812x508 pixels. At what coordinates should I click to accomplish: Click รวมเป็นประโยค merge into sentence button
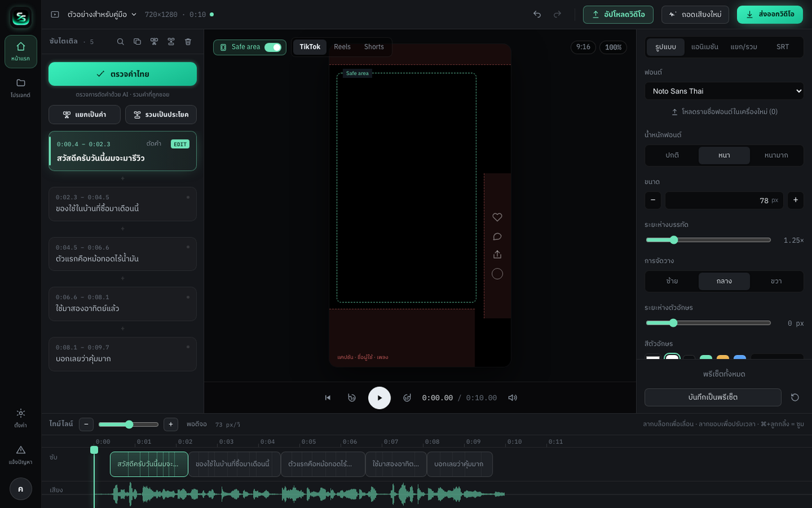[161, 114]
